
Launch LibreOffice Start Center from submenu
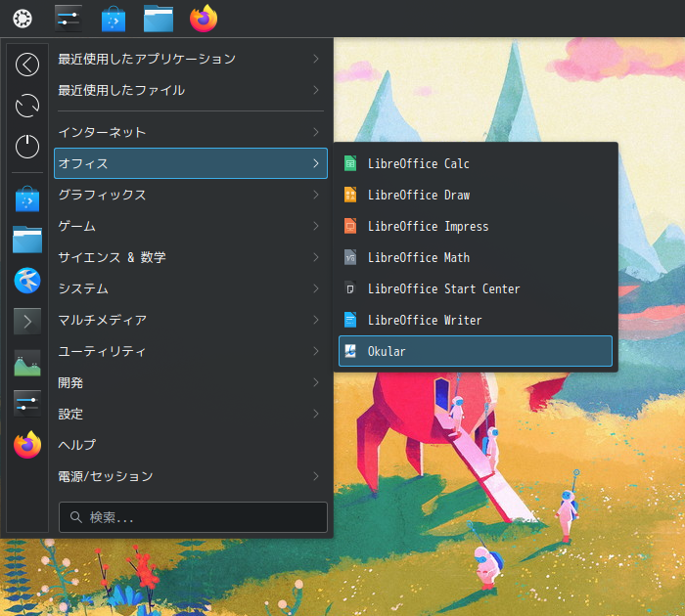(x=476, y=288)
